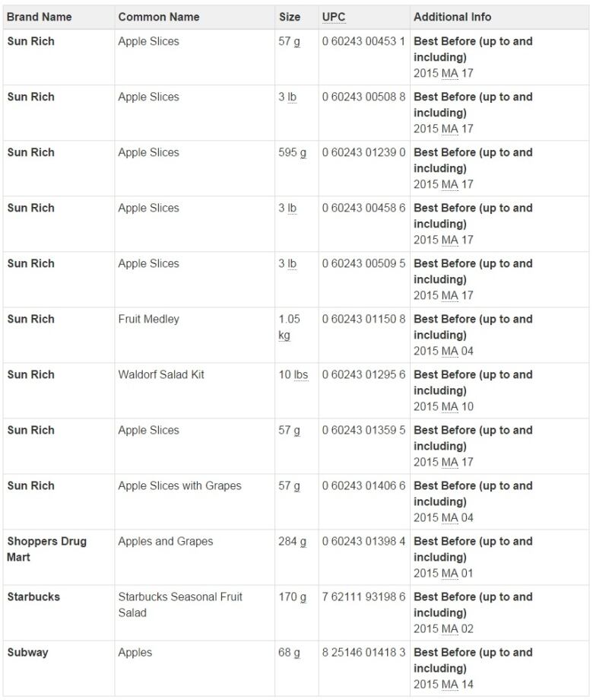The height and width of the screenshot is (700, 593).
Task: Click the UPC abbreviation in header
Action: (x=333, y=17)
